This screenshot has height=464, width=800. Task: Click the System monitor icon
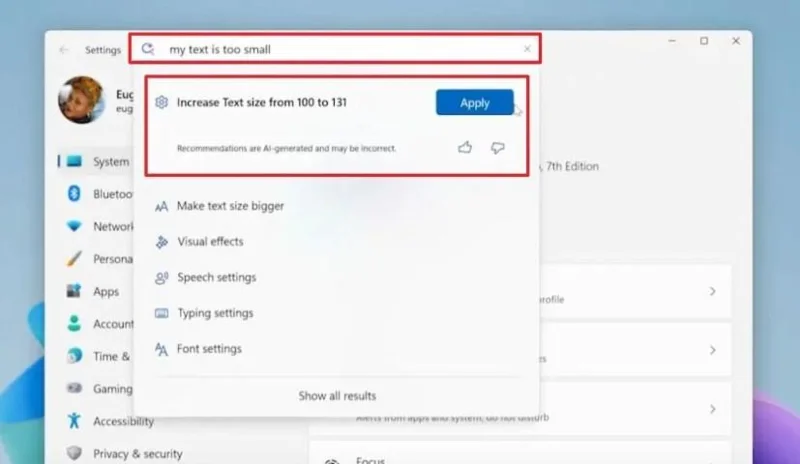[x=74, y=161]
